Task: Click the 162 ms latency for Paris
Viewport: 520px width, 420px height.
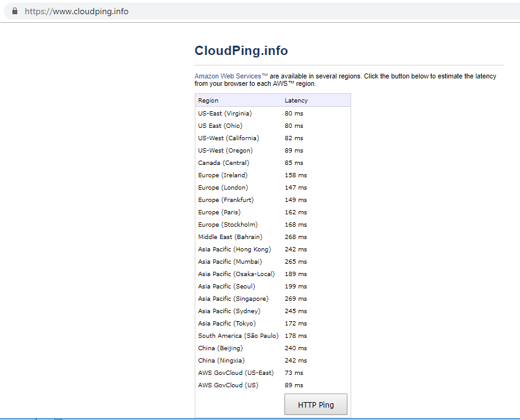Action: tap(296, 212)
